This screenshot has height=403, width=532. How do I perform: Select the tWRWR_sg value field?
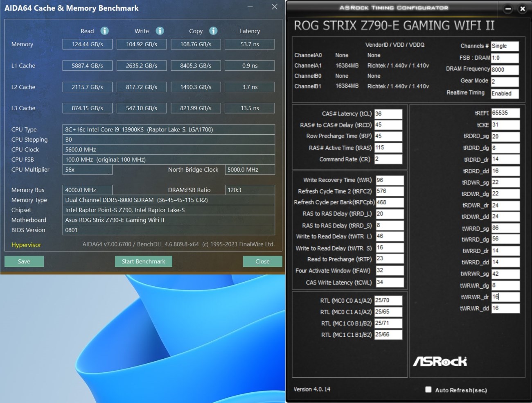[x=505, y=274]
